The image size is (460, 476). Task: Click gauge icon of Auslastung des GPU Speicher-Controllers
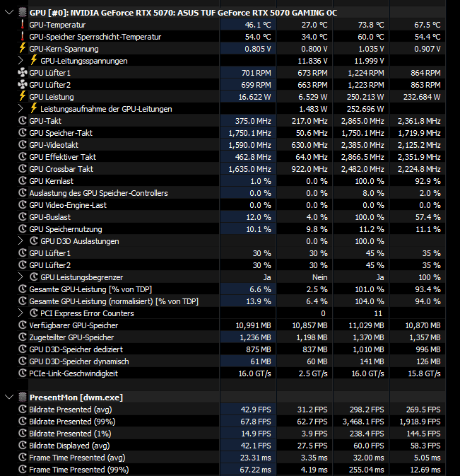[x=23, y=193]
